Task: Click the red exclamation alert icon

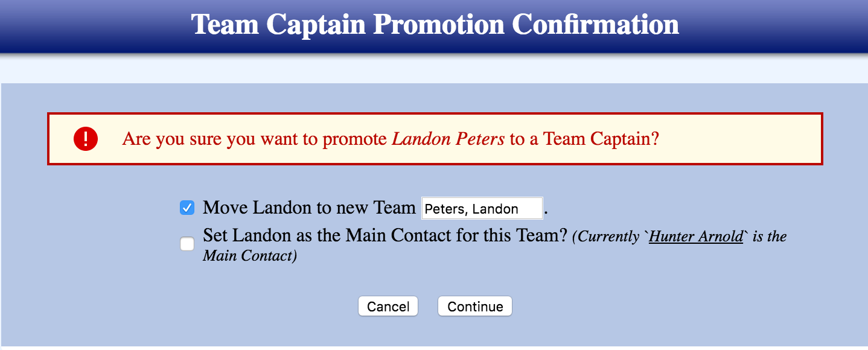Action: 86,139
